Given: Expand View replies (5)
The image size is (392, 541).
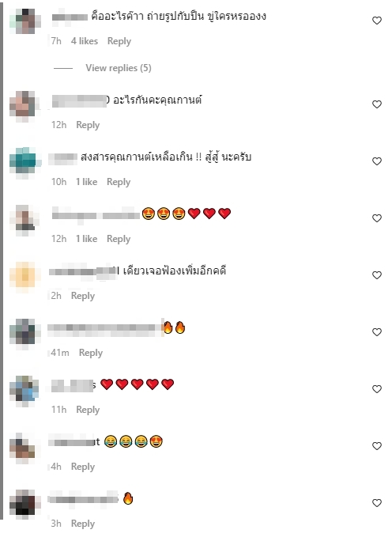Looking at the screenshot, I should pyautogui.click(x=119, y=68).
